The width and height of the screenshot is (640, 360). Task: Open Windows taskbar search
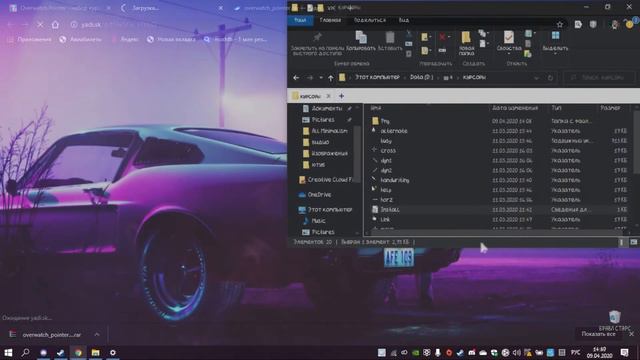[x=25, y=353]
